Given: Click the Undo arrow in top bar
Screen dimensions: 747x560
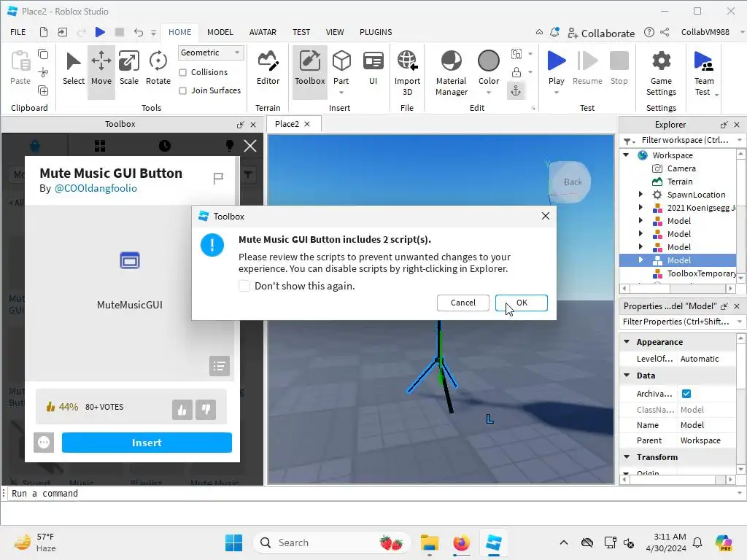Looking at the screenshot, I should click(139, 32).
